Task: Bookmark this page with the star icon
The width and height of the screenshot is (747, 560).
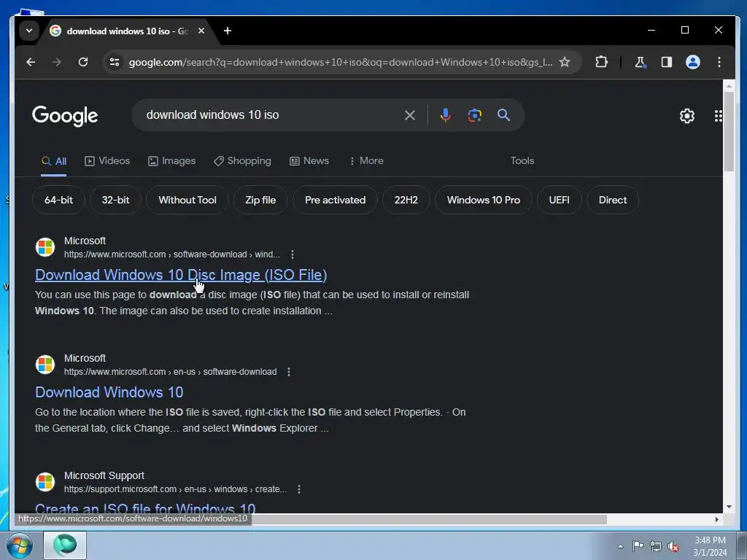Action: [x=565, y=62]
